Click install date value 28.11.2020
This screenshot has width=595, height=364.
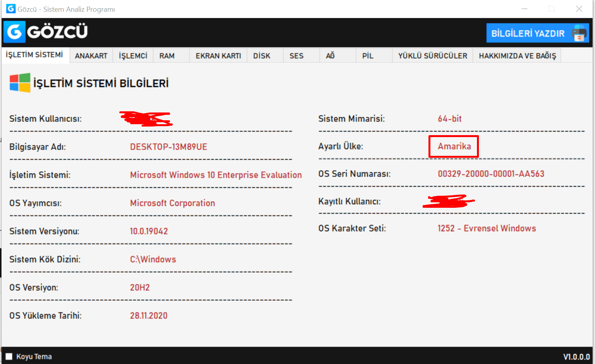click(149, 316)
